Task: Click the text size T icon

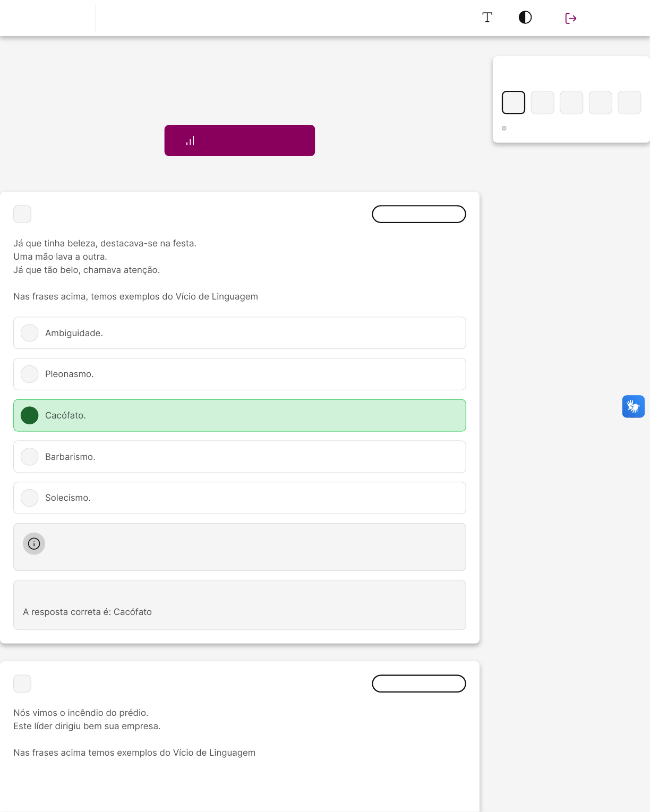Action: [487, 18]
